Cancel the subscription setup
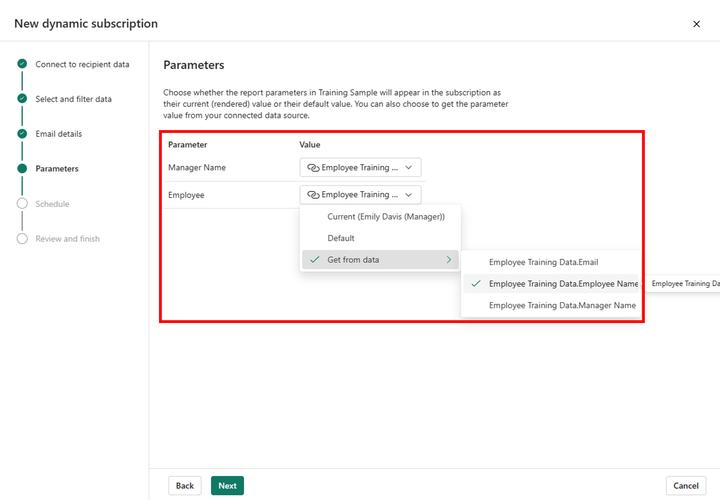Viewport: 720px width, 500px height. click(685, 486)
